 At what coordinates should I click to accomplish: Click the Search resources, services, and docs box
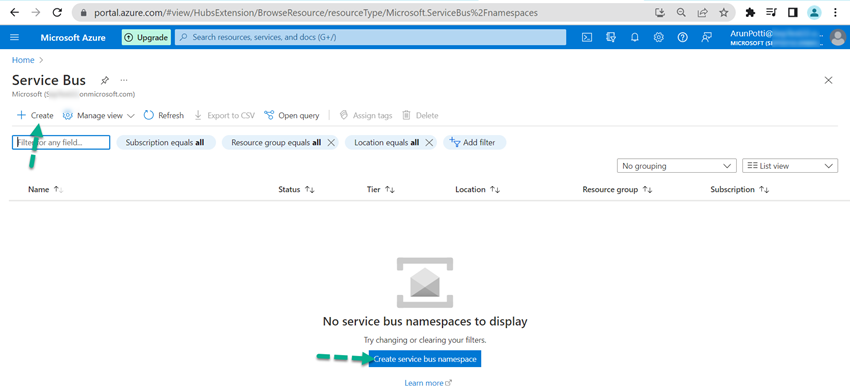point(370,37)
